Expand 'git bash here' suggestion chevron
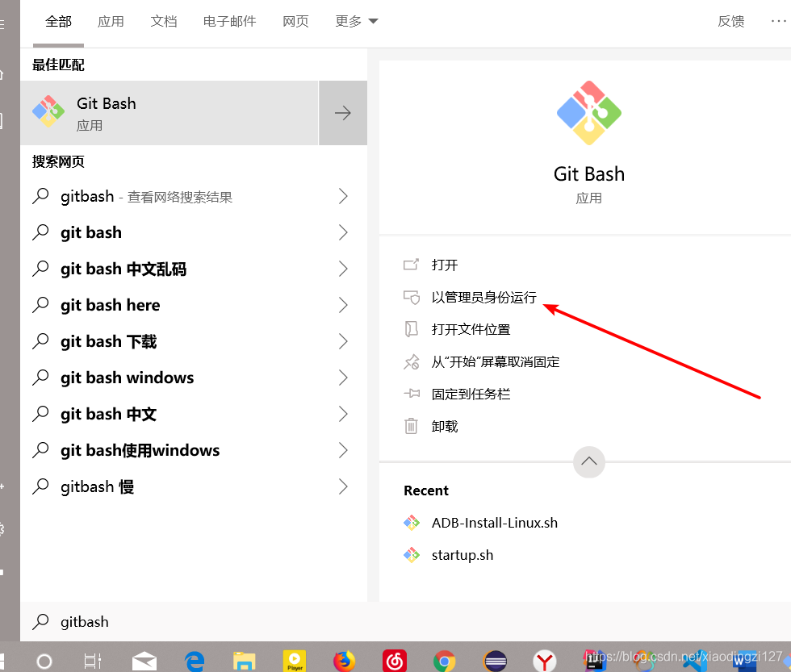This screenshot has width=791, height=672. (343, 305)
